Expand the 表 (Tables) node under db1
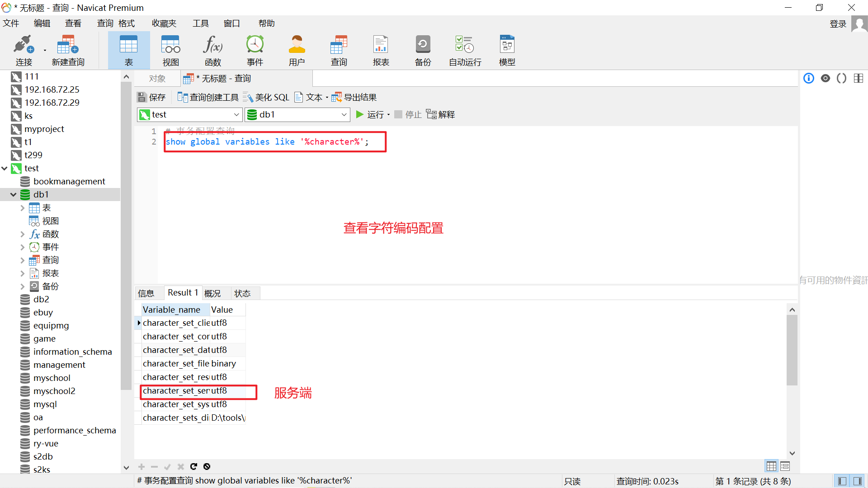 point(22,208)
